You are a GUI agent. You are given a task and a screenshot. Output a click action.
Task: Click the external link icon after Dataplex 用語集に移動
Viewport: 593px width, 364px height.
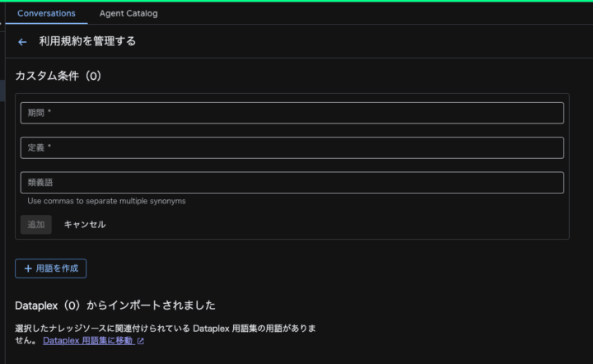pyautogui.click(x=141, y=341)
